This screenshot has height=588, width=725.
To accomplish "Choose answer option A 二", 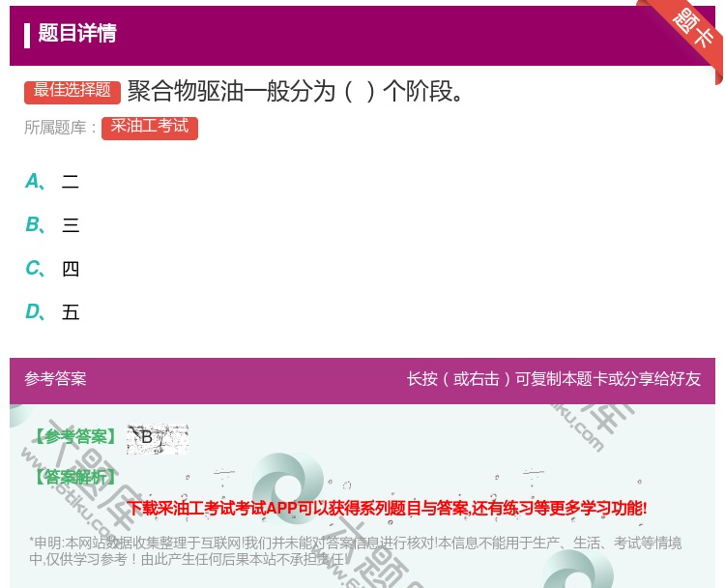I will (x=52, y=182).
